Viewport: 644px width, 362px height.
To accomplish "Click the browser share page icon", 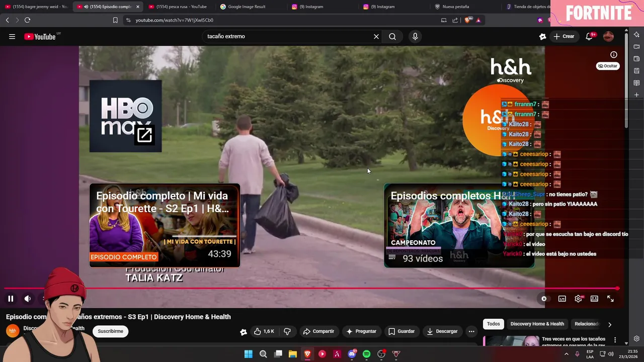I will (x=455, y=20).
